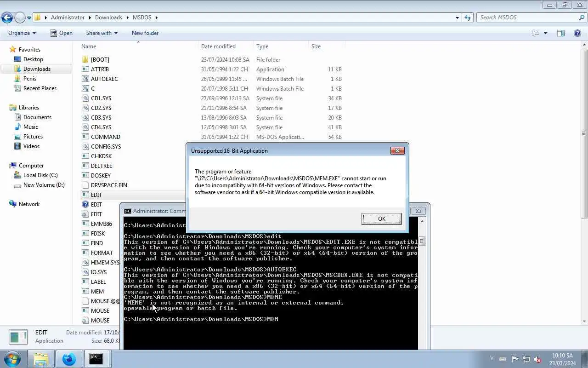Sort files by Date modified column
The height and width of the screenshot is (368, 588).
(218, 46)
